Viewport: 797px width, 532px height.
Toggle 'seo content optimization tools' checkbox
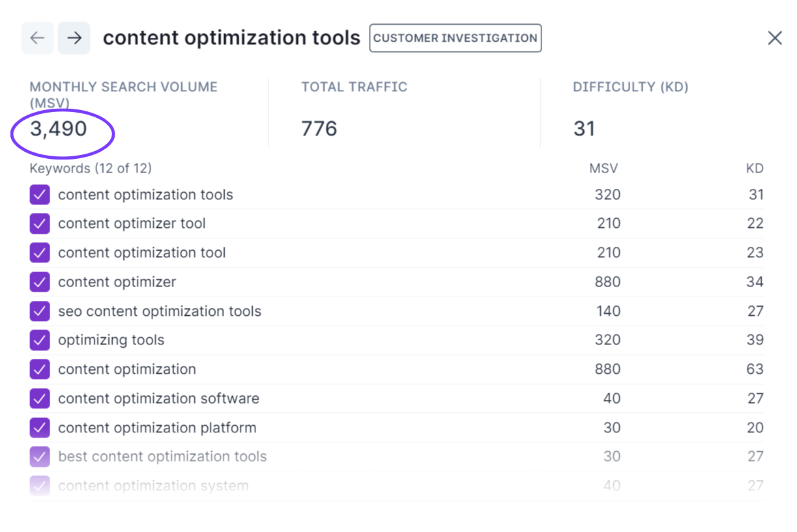click(x=40, y=311)
